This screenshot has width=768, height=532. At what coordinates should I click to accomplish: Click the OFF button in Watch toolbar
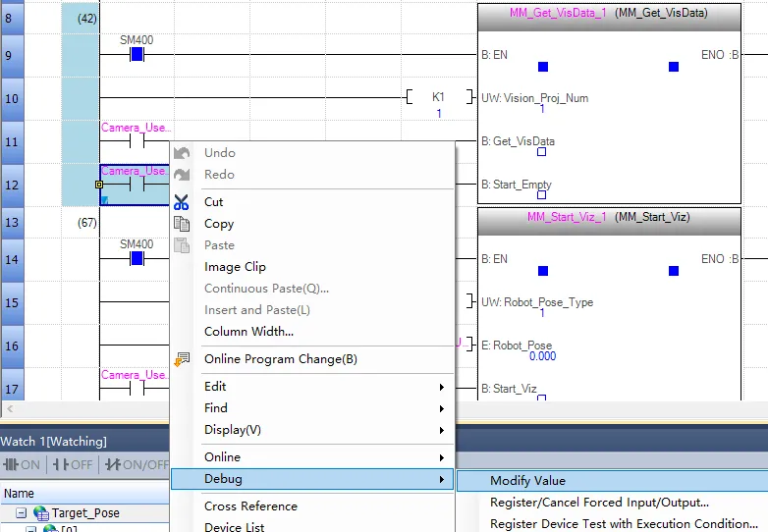coord(75,464)
